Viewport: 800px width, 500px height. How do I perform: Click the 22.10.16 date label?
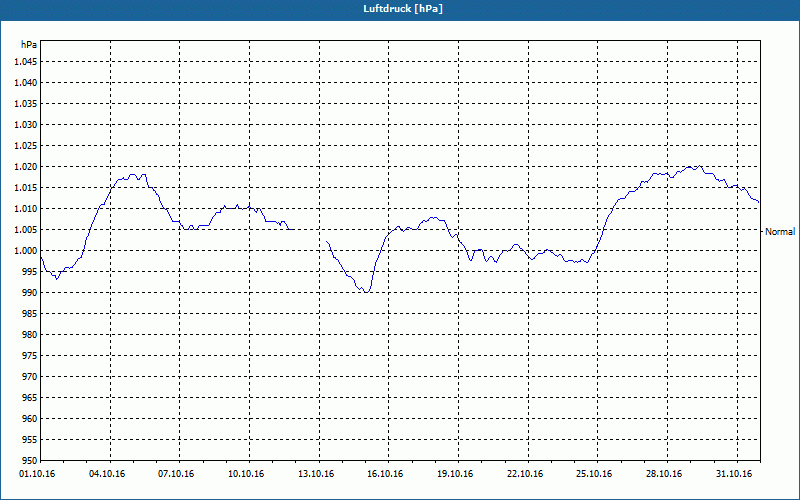525,474
